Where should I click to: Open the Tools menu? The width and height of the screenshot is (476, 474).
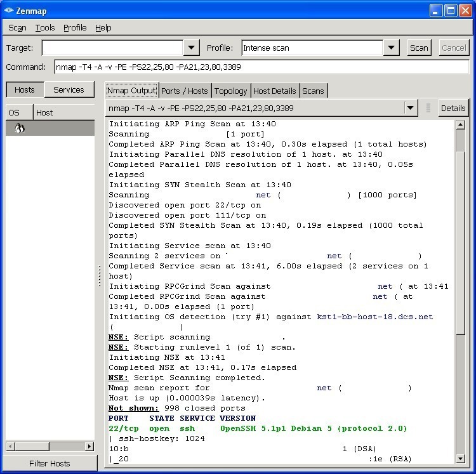tap(45, 28)
